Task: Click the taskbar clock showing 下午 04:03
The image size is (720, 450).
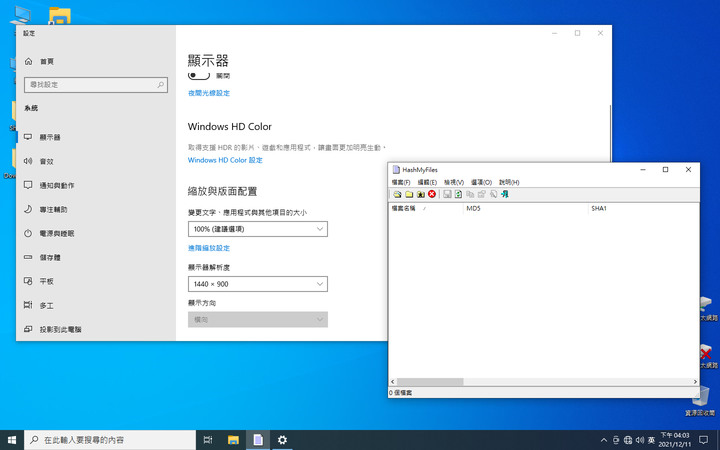Action: pos(675,440)
